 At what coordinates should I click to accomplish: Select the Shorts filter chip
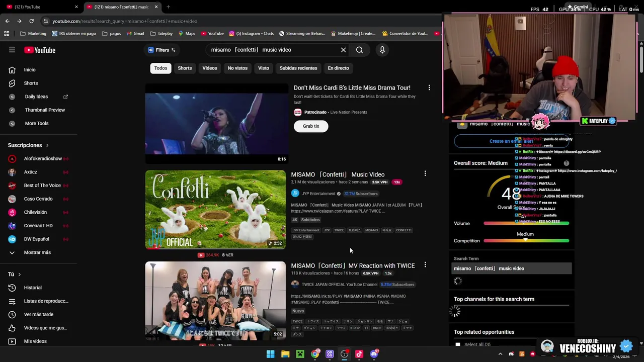185,68
